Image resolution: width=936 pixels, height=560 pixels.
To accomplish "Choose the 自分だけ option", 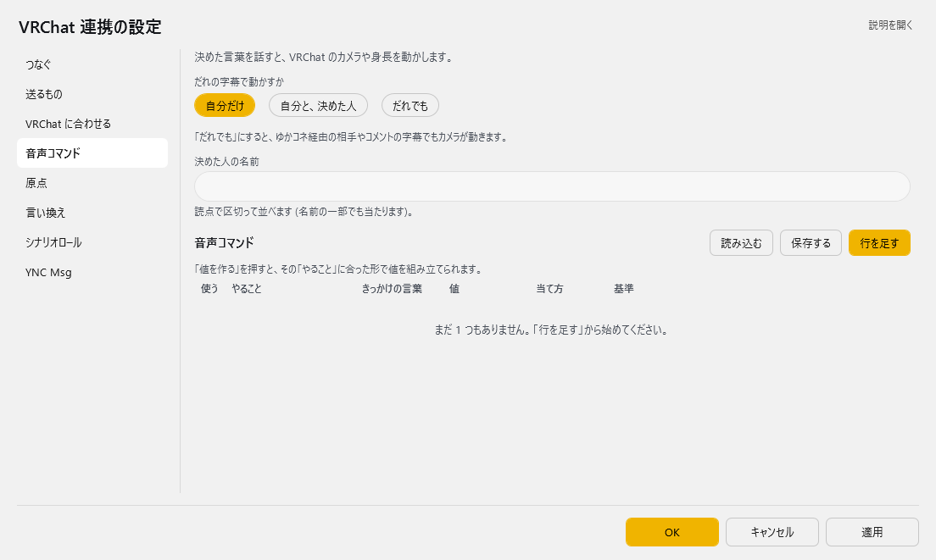I will [x=225, y=106].
